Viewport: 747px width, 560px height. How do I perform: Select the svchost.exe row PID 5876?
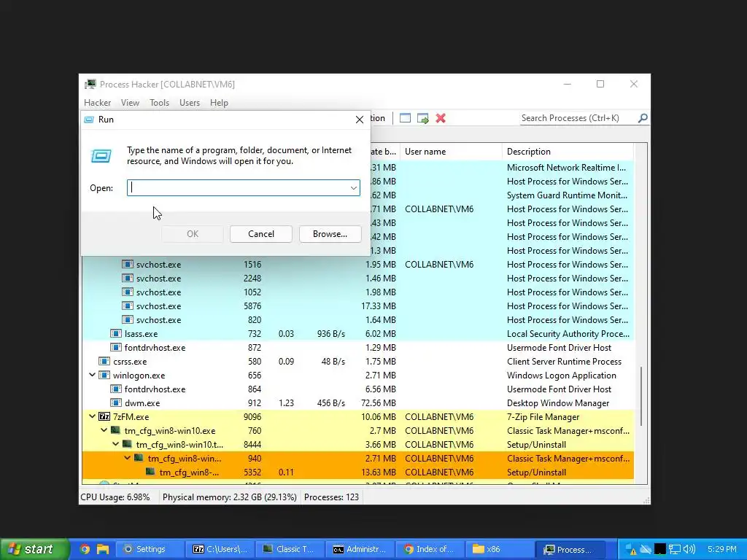pyautogui.click(x=357, y=306)
